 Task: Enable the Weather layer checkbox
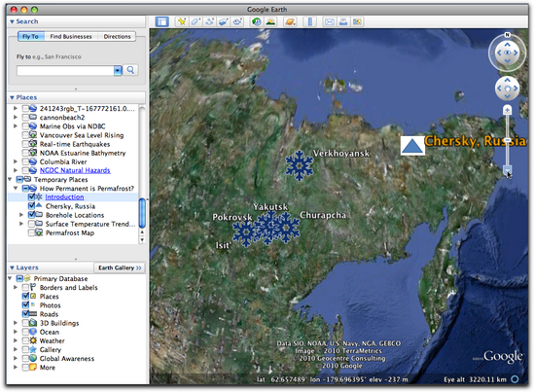click(x=25, y=340)
